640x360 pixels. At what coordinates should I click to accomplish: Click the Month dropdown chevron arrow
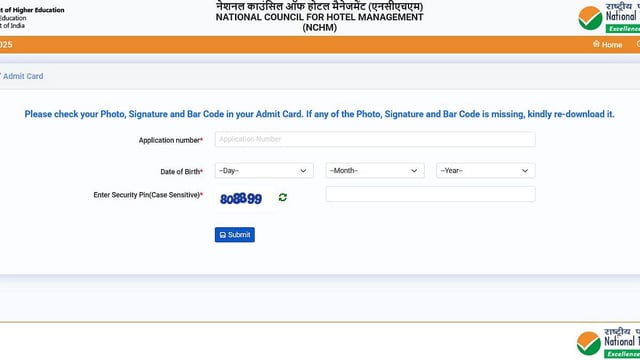pos(414,171)
